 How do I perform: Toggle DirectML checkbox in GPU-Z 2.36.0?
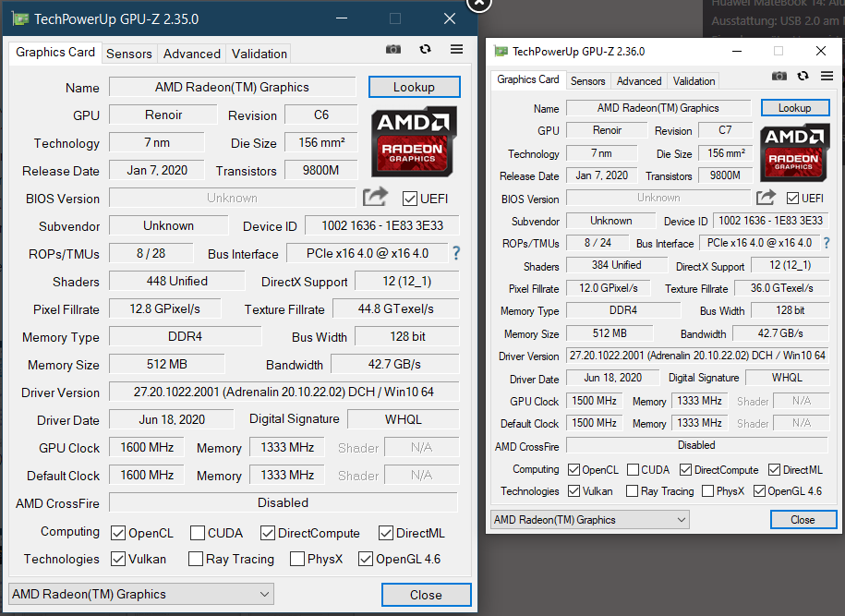(775, 470)
